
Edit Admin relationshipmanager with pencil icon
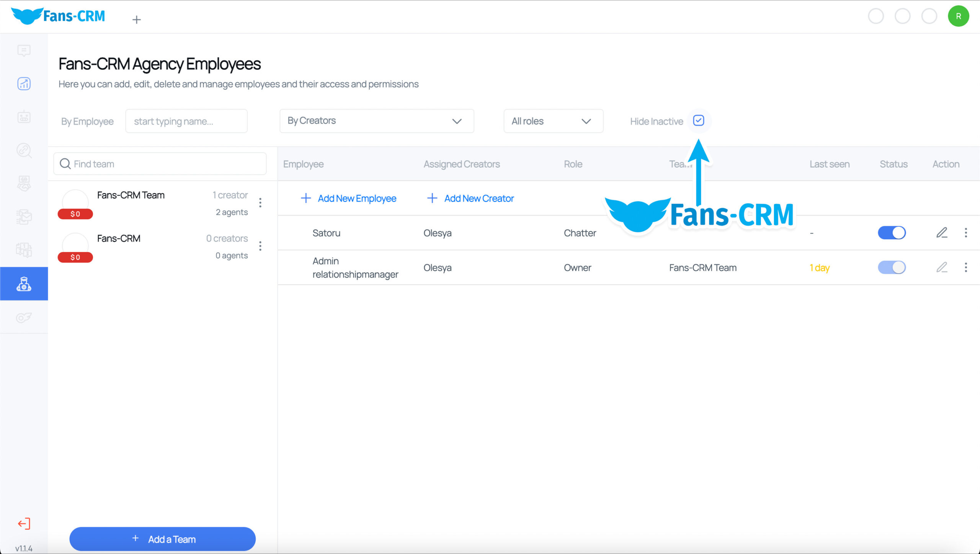(942, 267)
